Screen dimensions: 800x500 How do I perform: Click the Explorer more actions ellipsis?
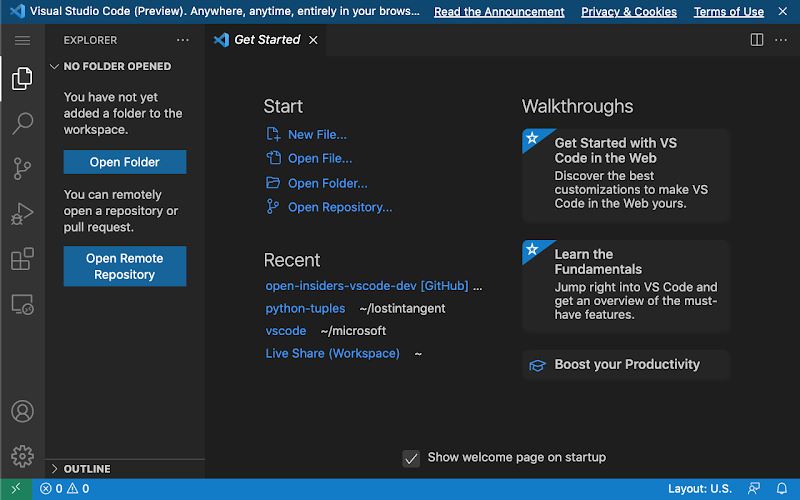tap(183, 40)
